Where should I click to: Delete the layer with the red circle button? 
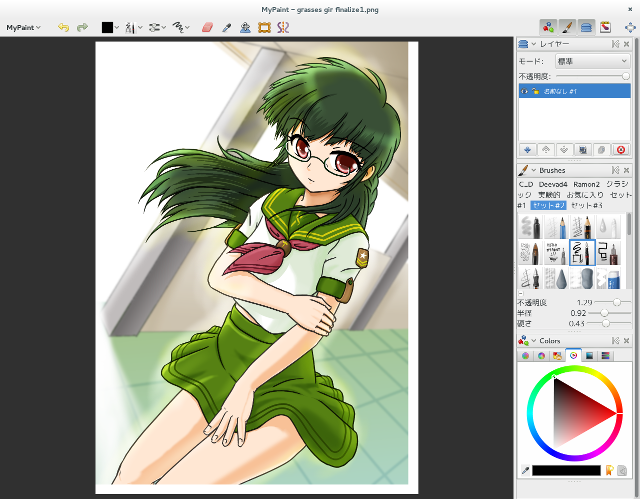[620, 150]
